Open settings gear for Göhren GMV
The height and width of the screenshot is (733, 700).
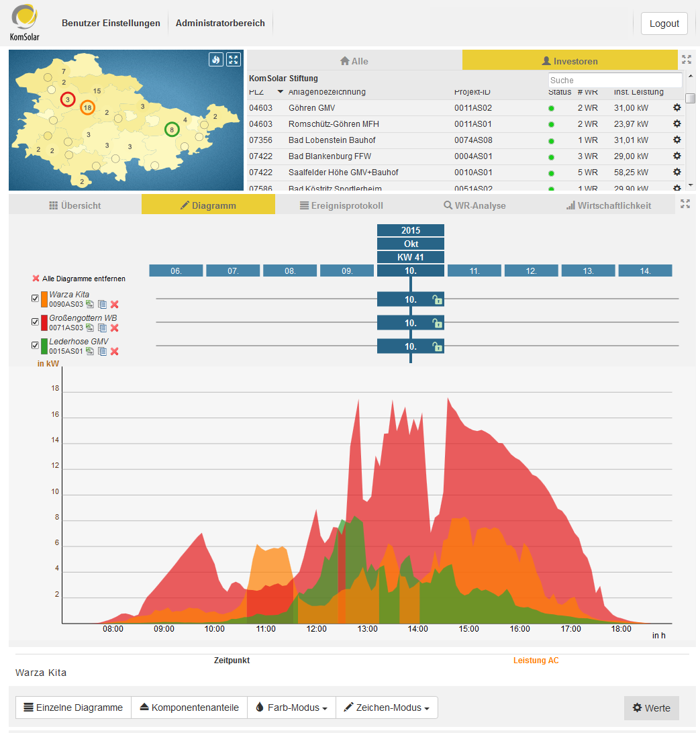pyautogui.click(x=677, y=107)
